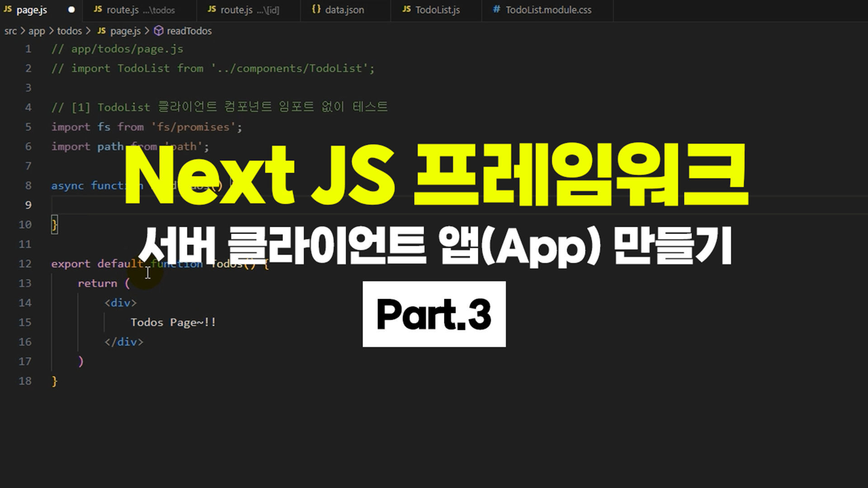The height and width of the screenshot is (488, 868).
Task: Switch to the page.js tab
Action: point(40,10)
